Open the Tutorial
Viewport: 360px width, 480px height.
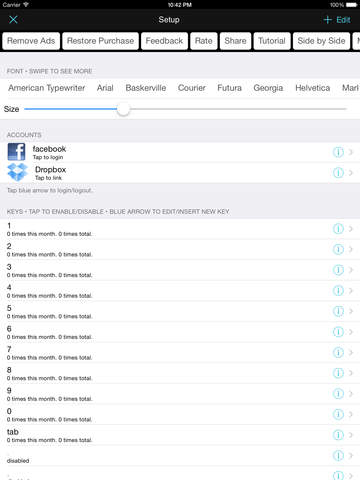coord(272,41)
